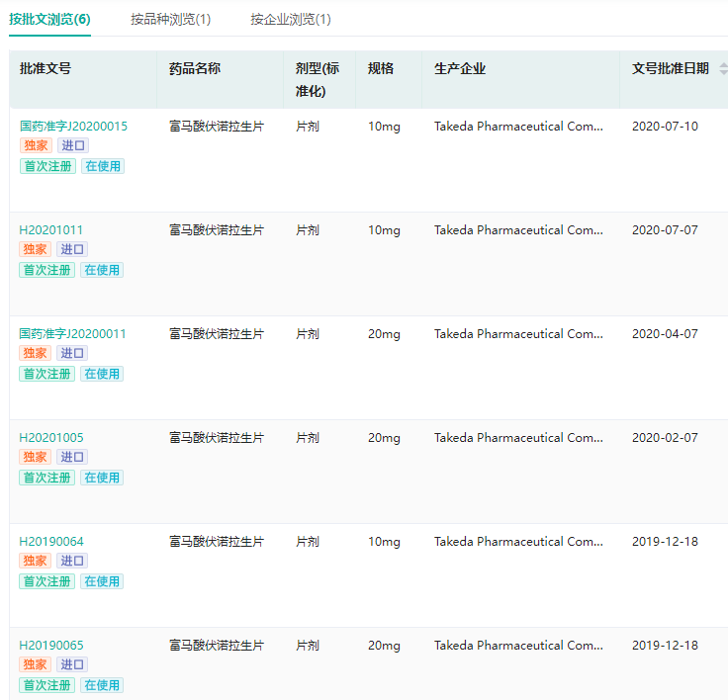The width and height of the screenshot is (728, 700).
Task: Open approval number H20190065
Action: pos(51,646)
